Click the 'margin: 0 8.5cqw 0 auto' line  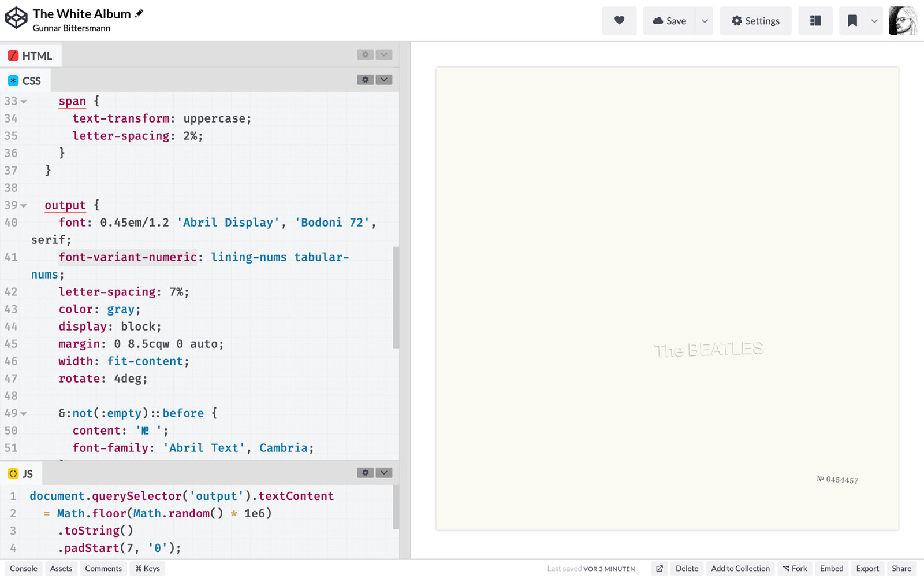[141, 344]
